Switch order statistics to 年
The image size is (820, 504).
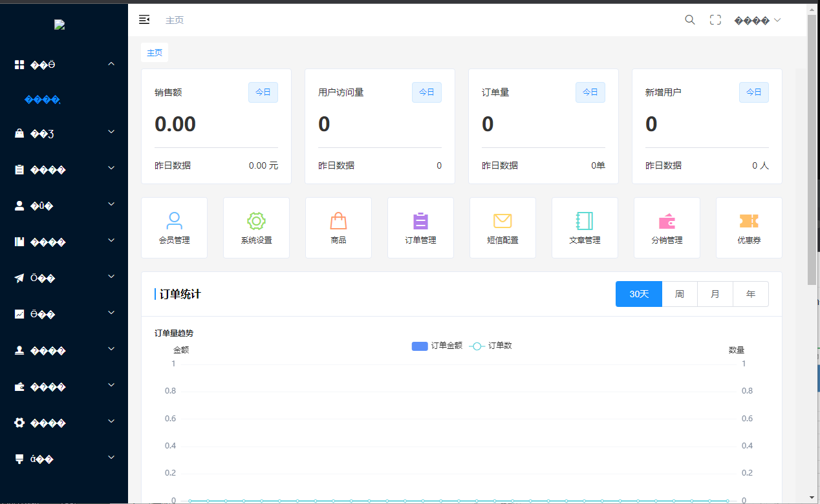pos(751,294)
